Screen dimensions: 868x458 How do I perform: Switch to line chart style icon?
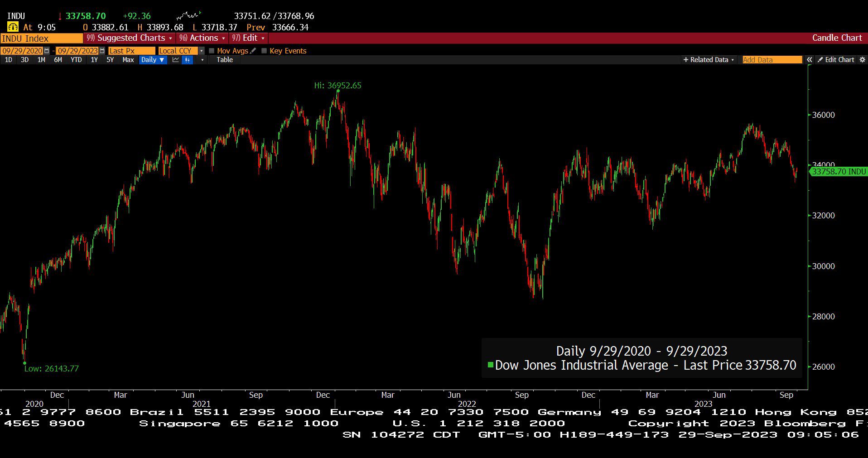[x=176, y=60]
